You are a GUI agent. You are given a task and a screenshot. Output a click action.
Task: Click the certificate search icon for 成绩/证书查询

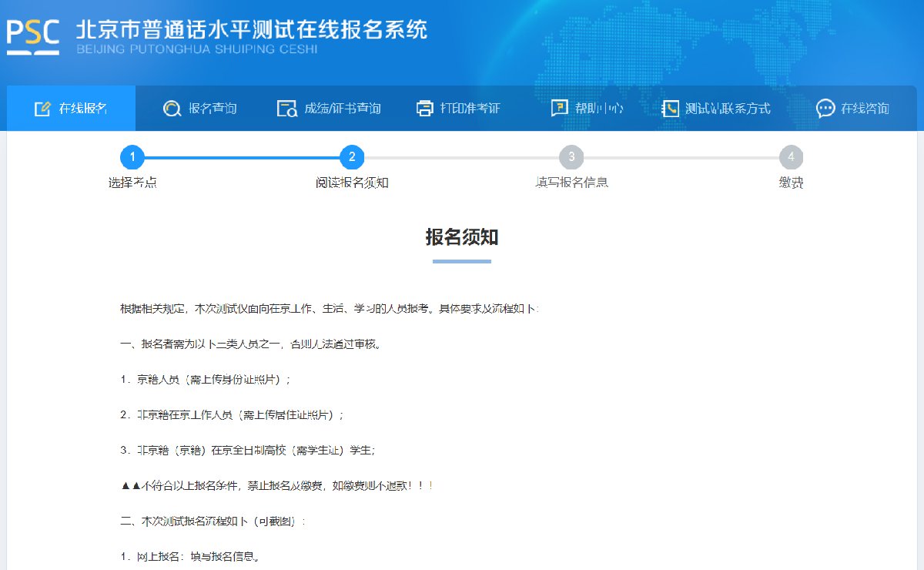tap(286, 109)
